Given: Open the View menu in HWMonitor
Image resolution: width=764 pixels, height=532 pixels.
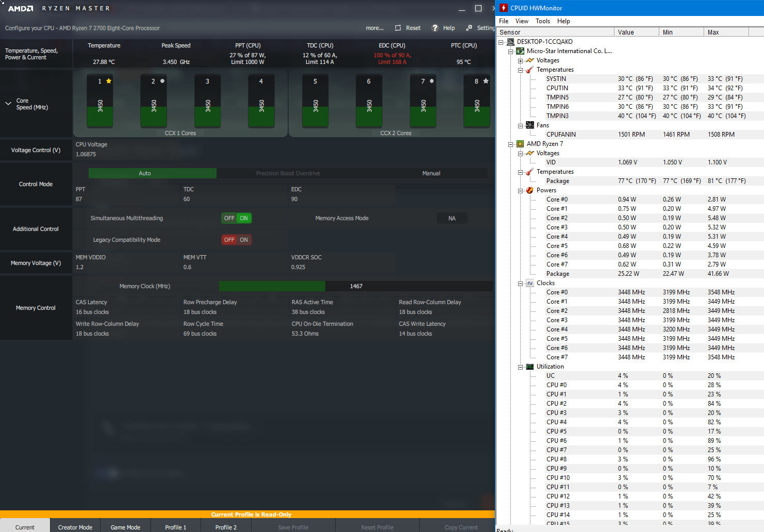Looking at the screenshot, I should [522, 21].
